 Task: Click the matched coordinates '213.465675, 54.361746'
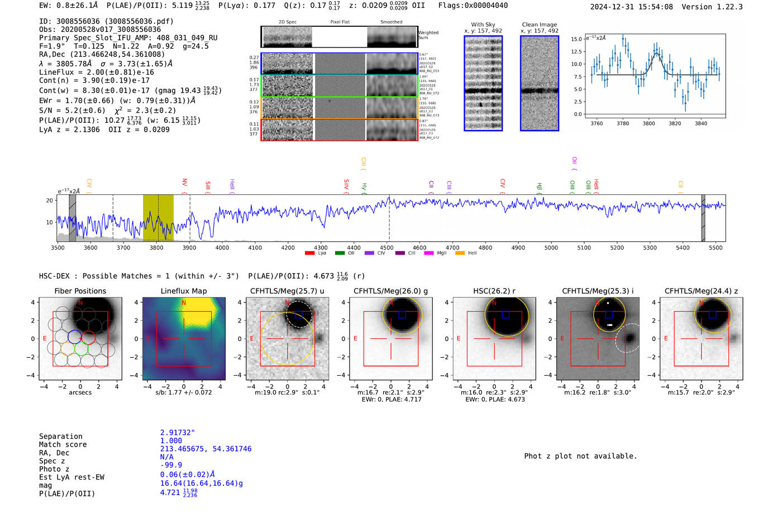coord(206,449)
